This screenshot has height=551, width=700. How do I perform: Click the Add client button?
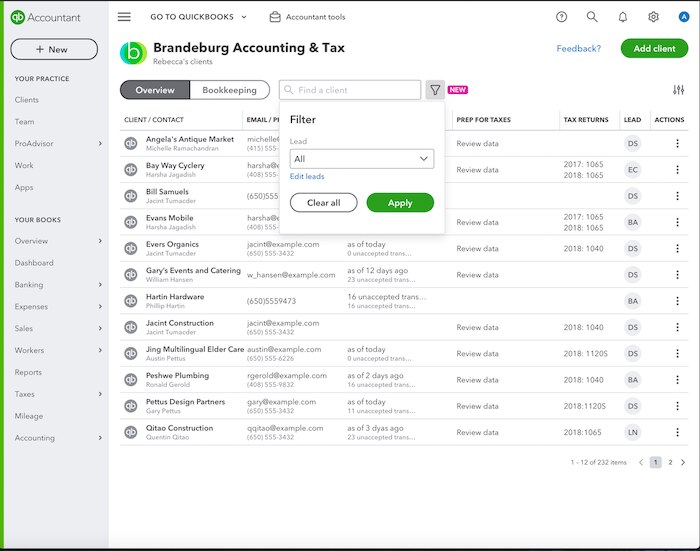click(x=654, y=49)
